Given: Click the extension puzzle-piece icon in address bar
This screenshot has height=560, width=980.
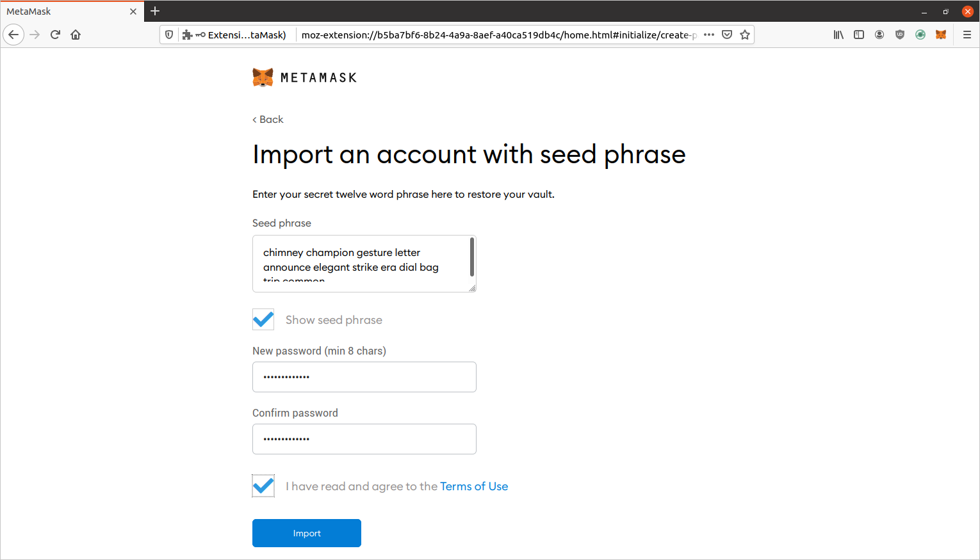Looking at the screenshot, I should point(186,35).
